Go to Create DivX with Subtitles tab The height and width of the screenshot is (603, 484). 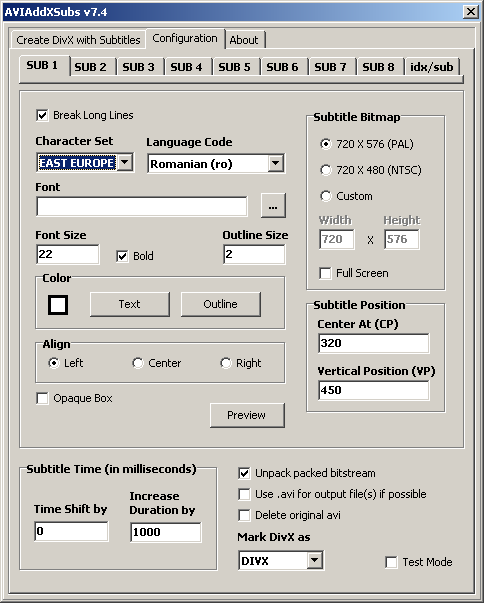[x=78, y=40]
